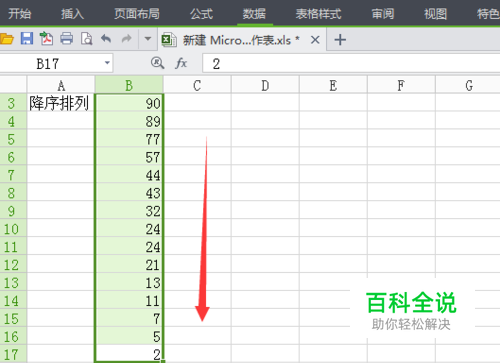Screen dimensions: 500x363
Task: Switch to the 公式 tab
Action: point(201,14)
